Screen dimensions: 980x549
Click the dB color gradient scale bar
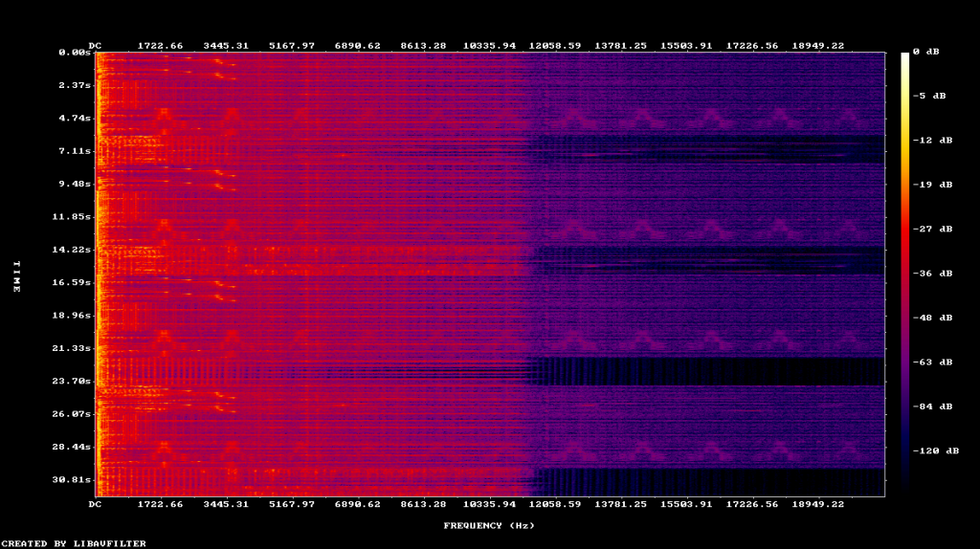pos(905,274)
